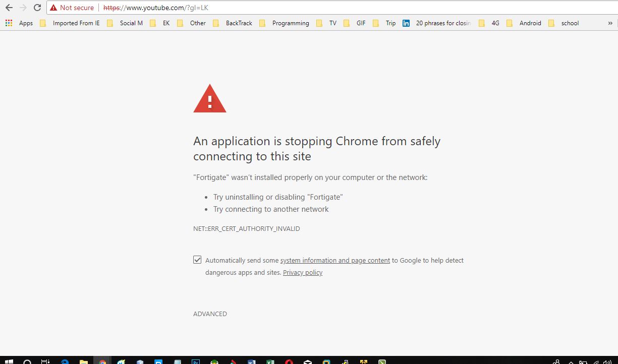Show hidden bookmarks with the overflow chevron

coord(610,23)
